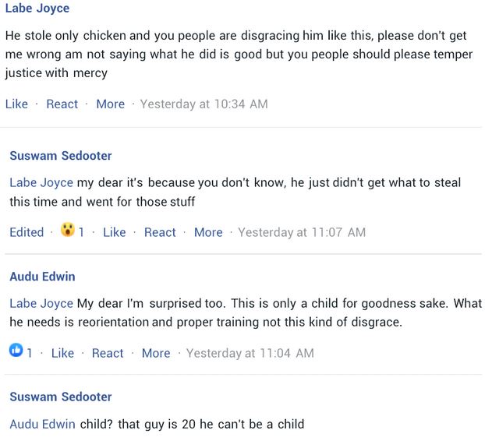React to Suswam Sedooter's first reply
Viewport: 485px width, 448px height.
[160, 231]
